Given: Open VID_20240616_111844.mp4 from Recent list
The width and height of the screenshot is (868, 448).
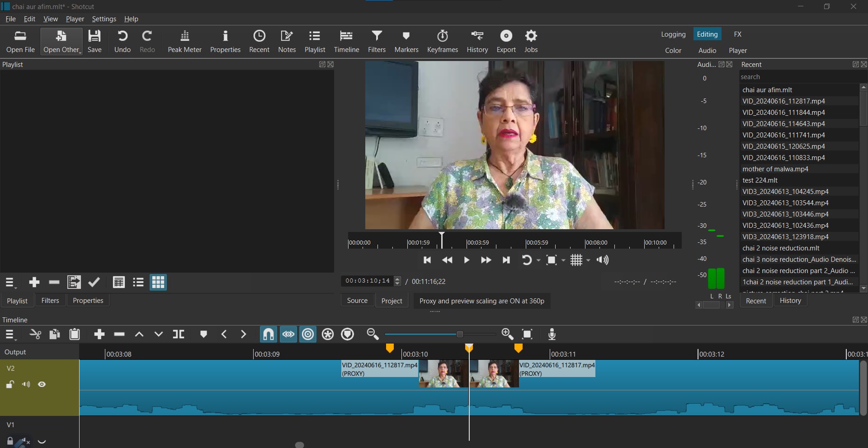Looking at the screenshot, I should pos(783,113).
